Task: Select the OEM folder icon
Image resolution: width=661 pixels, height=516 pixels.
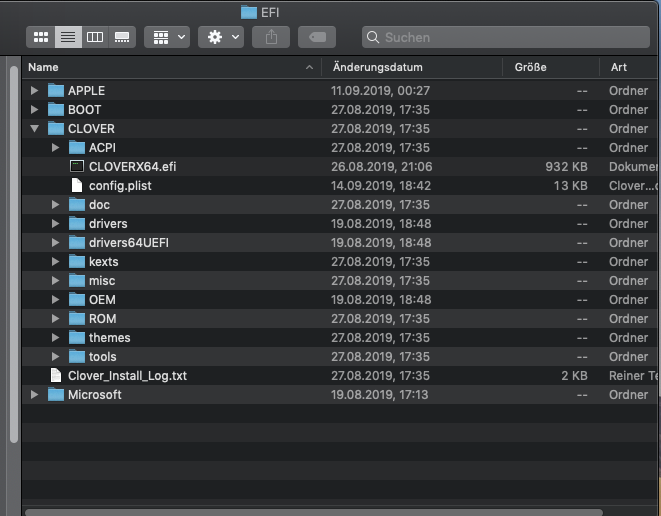Action: 77,299
